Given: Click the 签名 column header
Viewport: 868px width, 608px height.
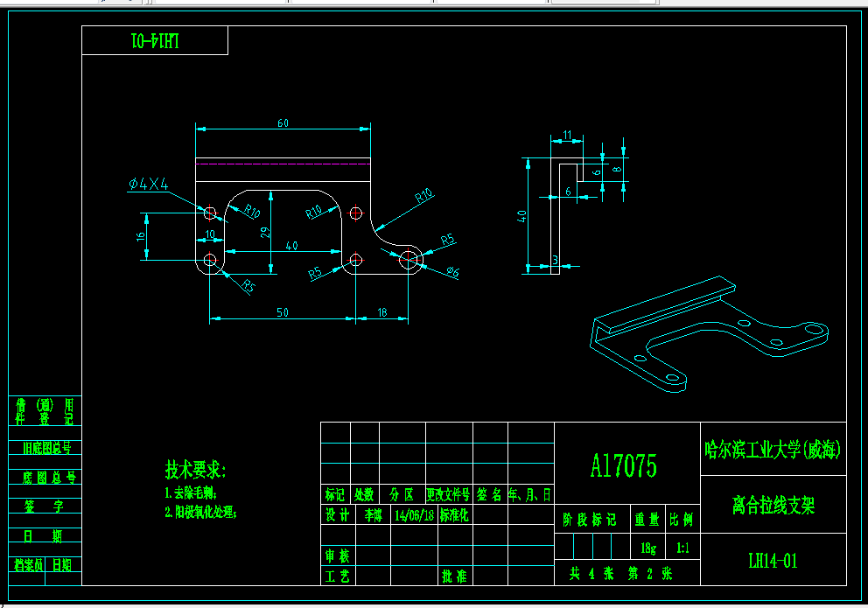Looking at the screenshot, I should pos(489,494).
